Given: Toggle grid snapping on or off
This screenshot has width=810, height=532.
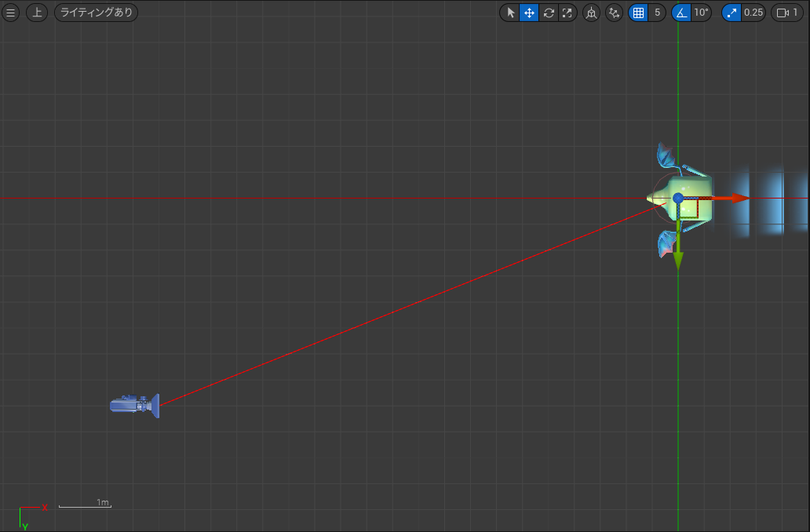Looking at the screenshot, I should [x=638, y=13].
